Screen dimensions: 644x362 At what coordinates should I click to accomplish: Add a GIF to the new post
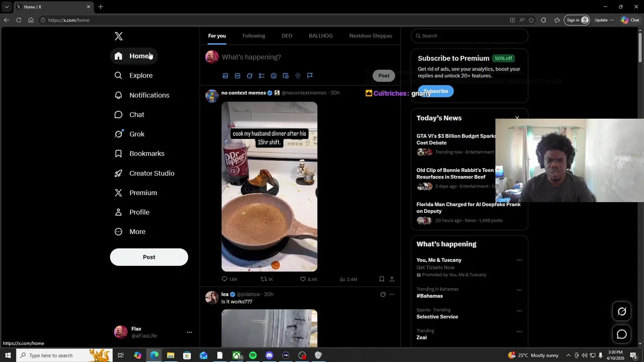tap(237, 76)
